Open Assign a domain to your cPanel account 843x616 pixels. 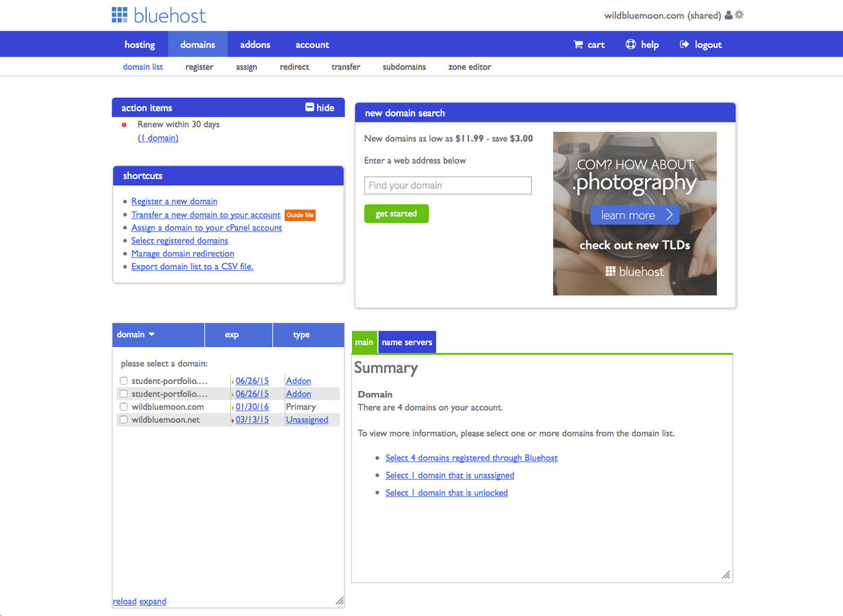(207, 228)
